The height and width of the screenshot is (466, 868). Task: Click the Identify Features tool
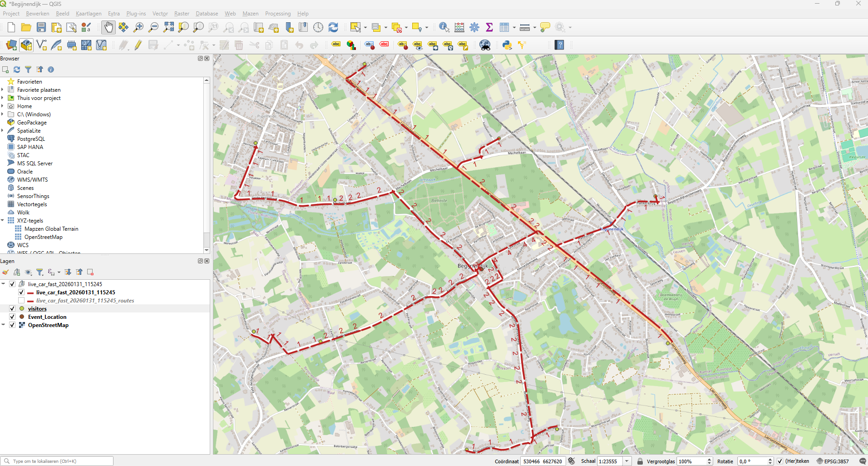(x=444, y=27)
